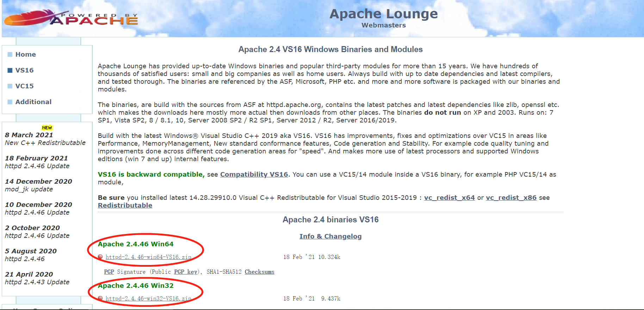Viewport: 644px width, 310px height.
Task: Open the VS16 menu item
Action: pos(25,70)
